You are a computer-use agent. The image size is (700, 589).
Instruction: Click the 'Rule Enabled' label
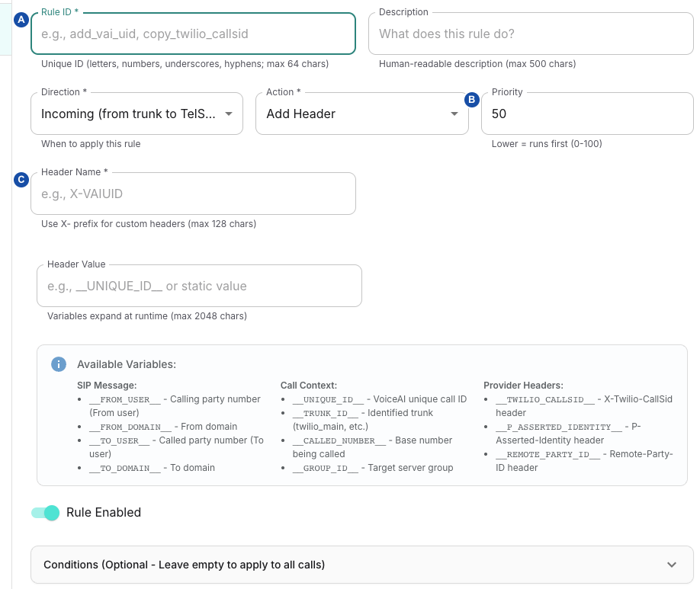(x=104, y=512)
